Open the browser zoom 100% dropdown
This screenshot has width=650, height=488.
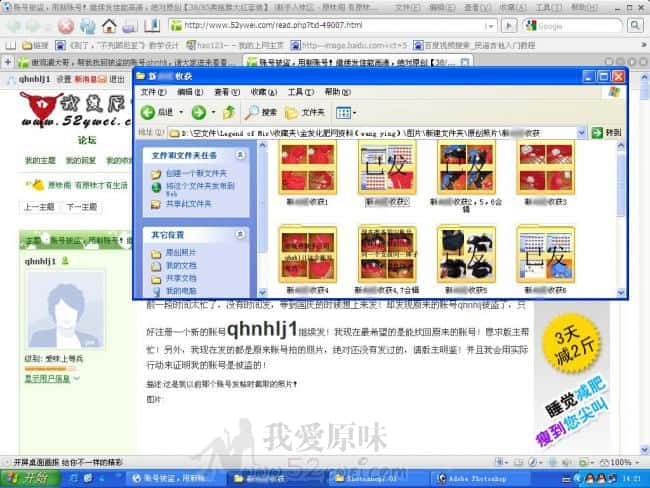pos(636,462)
